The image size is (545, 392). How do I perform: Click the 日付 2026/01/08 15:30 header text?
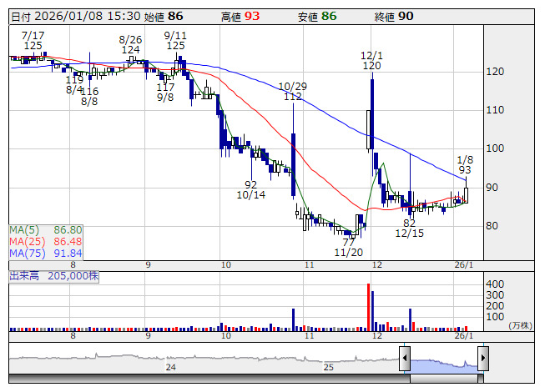pos(76,17)
